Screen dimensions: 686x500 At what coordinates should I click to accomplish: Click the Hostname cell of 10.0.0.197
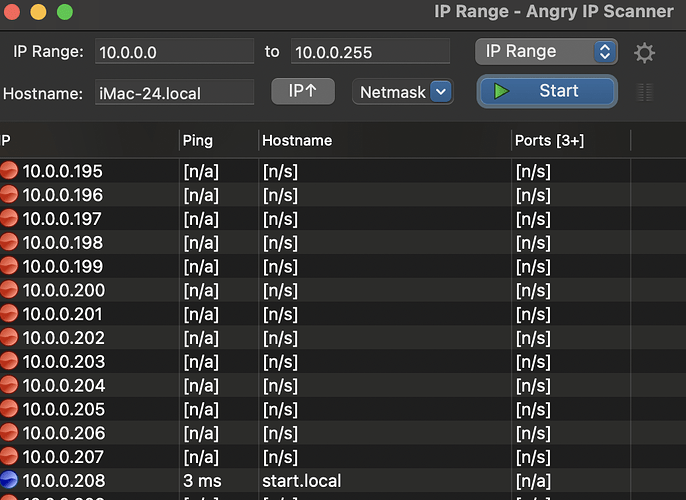tap(385, 219)
